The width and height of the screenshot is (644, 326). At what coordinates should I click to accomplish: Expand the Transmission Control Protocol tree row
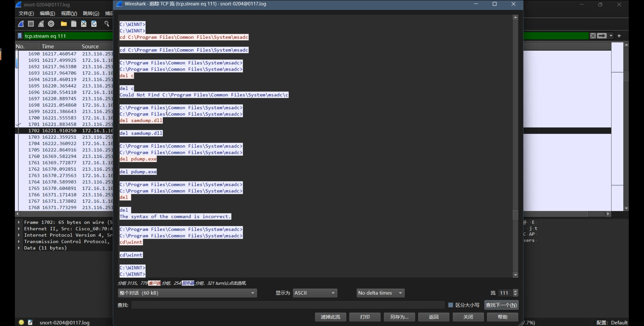pos(19,242)
